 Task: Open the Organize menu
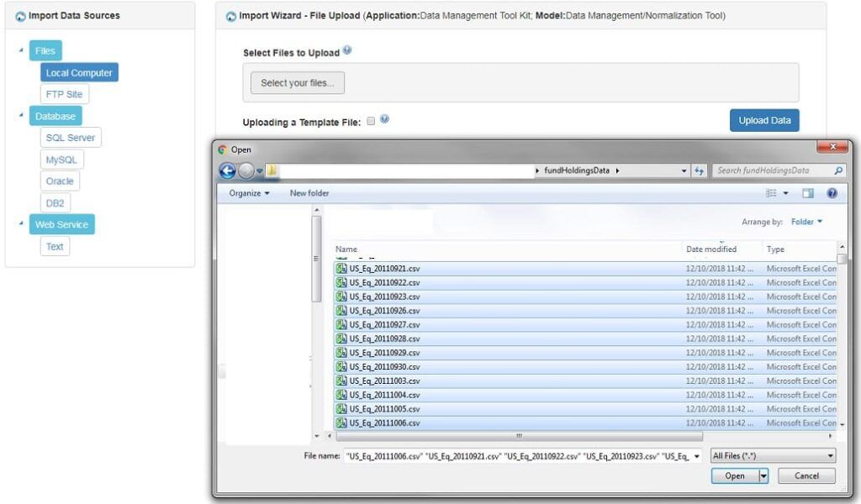(x=249, y=193)
